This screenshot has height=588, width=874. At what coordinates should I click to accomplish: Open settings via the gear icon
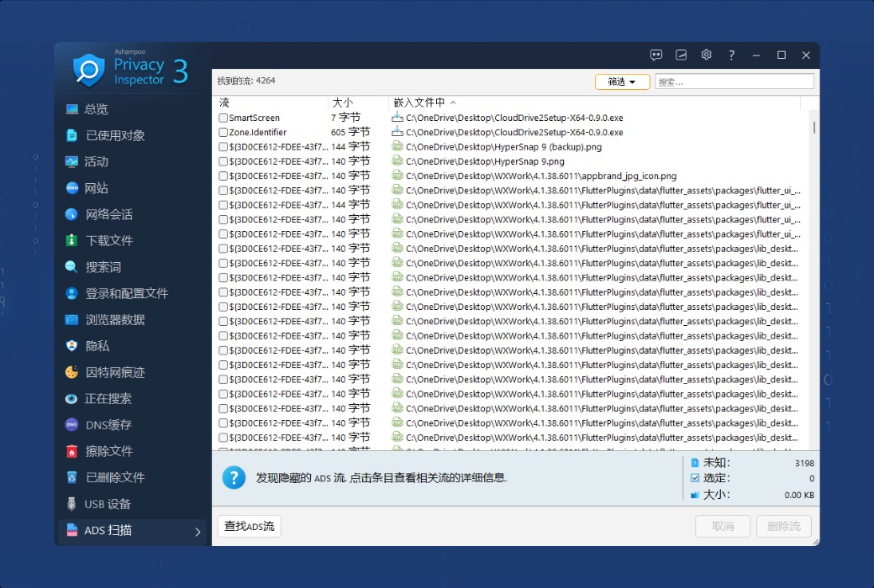point(706,55)
